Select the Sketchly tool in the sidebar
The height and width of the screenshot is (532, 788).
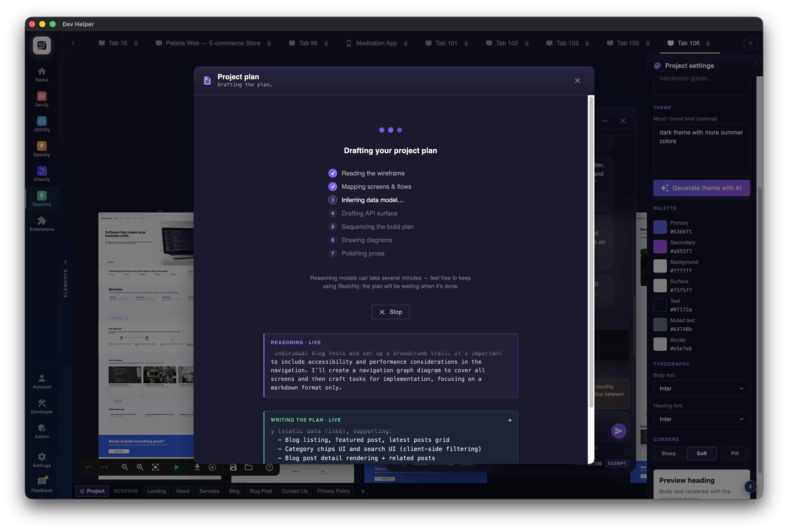coord(42,199)
